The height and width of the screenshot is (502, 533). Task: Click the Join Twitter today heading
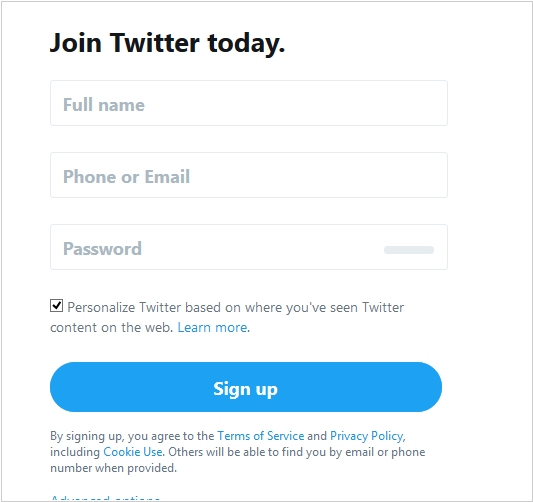(x=167, y=44)
